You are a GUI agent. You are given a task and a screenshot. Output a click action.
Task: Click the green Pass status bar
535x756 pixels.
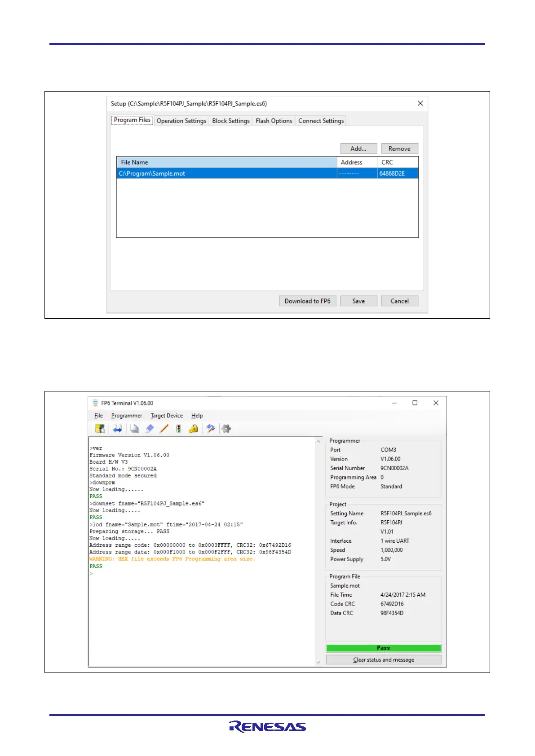point(384,648)
